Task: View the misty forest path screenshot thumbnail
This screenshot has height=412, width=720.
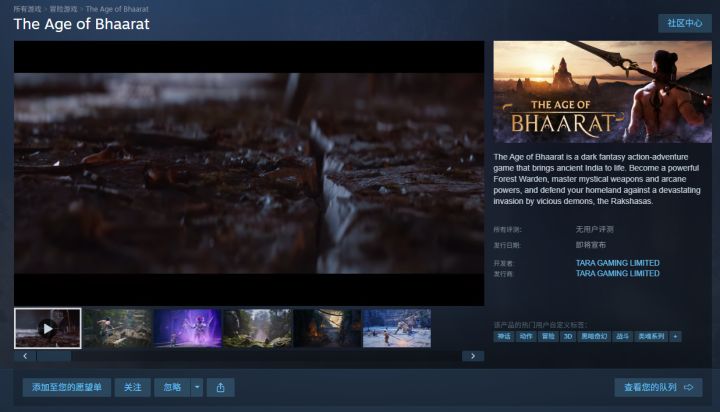Action: tap(257, 328)
